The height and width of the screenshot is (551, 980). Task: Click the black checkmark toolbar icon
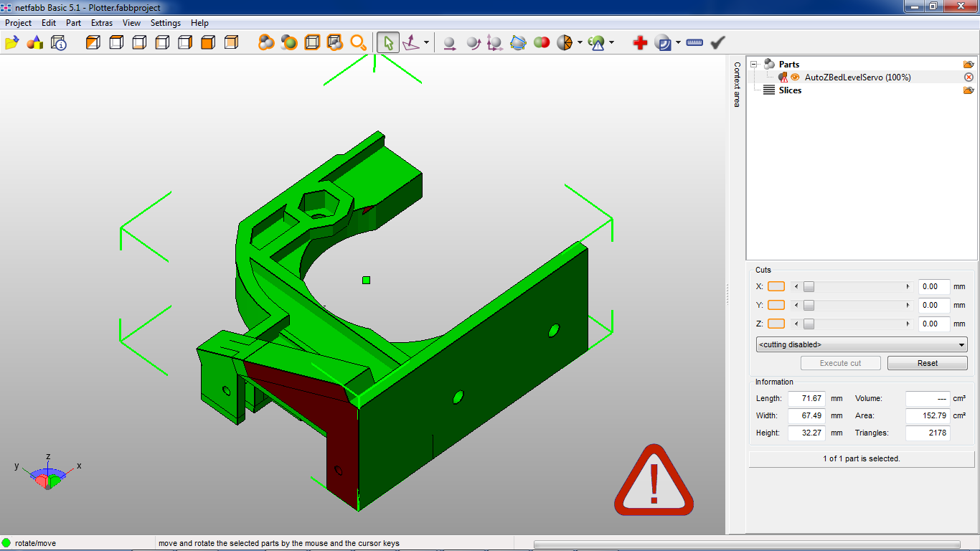pos(717,43)
